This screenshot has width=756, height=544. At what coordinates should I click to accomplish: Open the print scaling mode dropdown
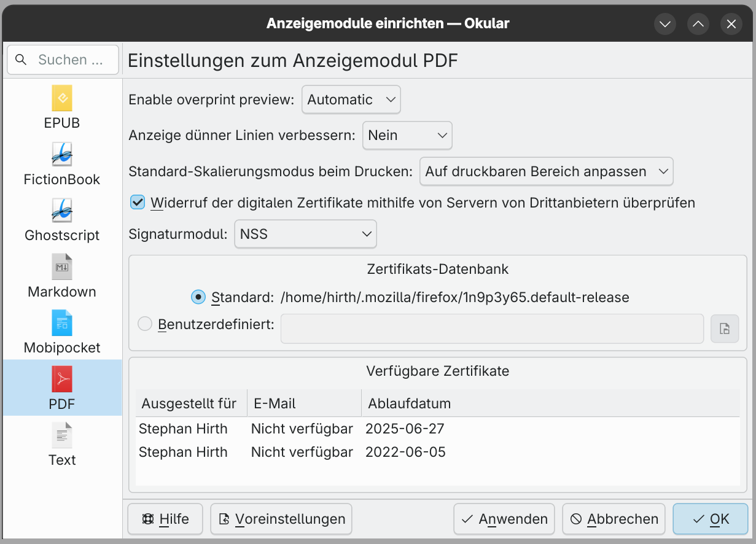coord(546,172)
